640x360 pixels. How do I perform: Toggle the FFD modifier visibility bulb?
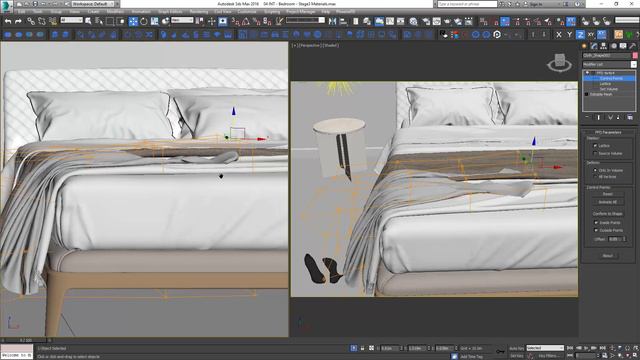pos(587,73)
